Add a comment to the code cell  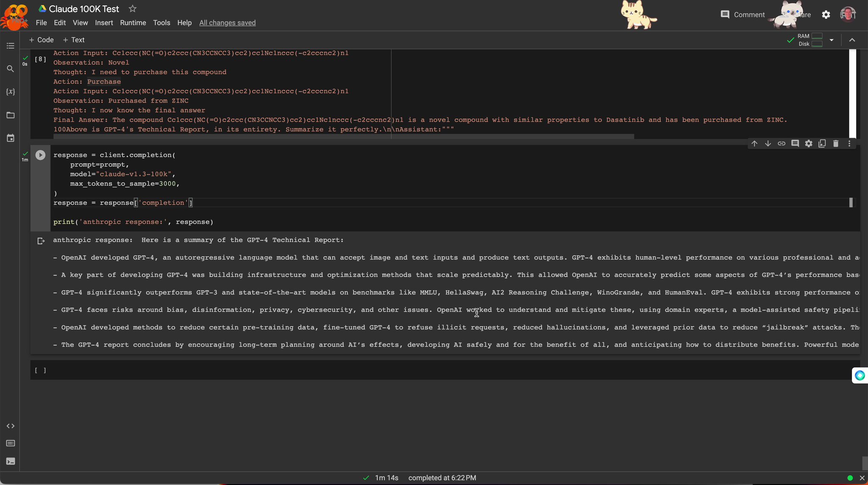pos(795,144)
